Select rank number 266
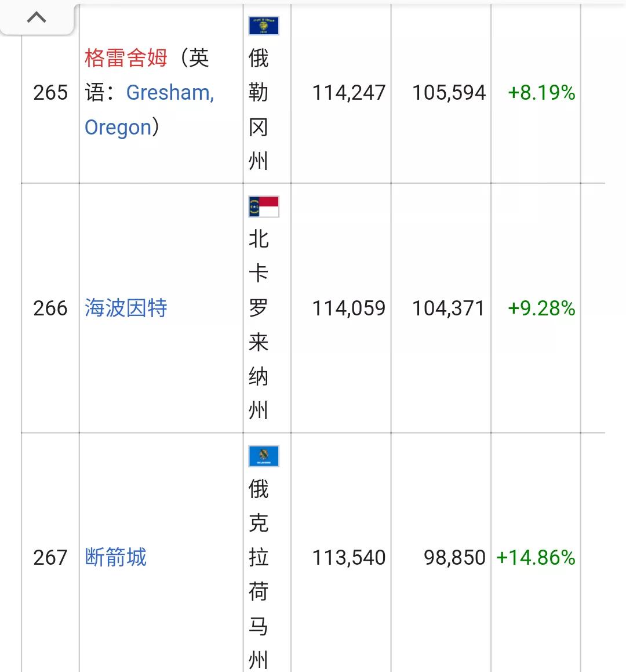The height and width of the screenshot is (672, 626). [x=50, y=308]
